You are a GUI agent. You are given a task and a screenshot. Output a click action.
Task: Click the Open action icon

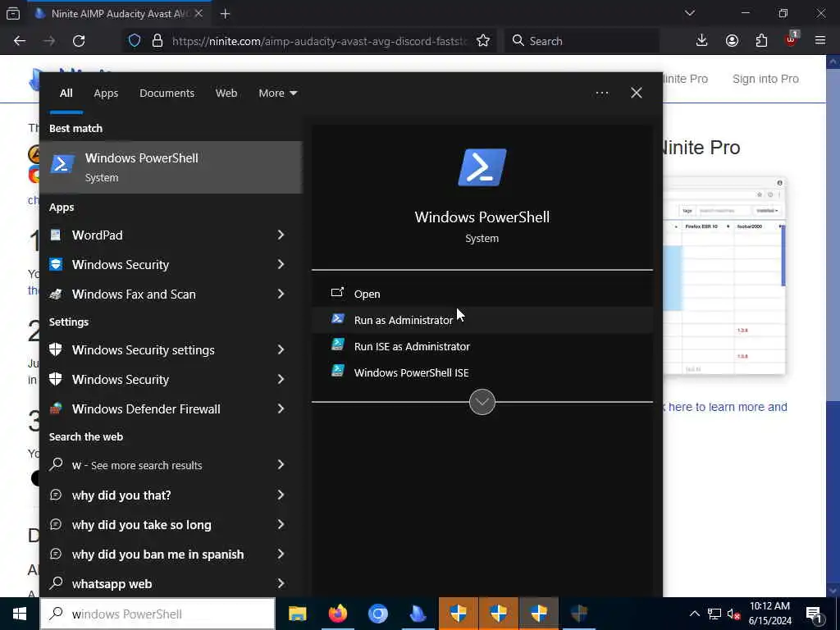pyautogui.click(x=337, y=293)
